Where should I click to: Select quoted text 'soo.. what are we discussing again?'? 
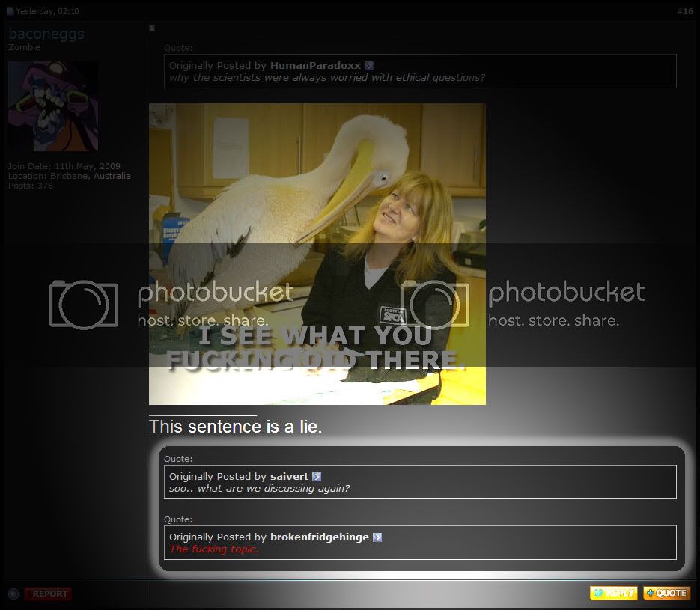click(x=259, y=489)
